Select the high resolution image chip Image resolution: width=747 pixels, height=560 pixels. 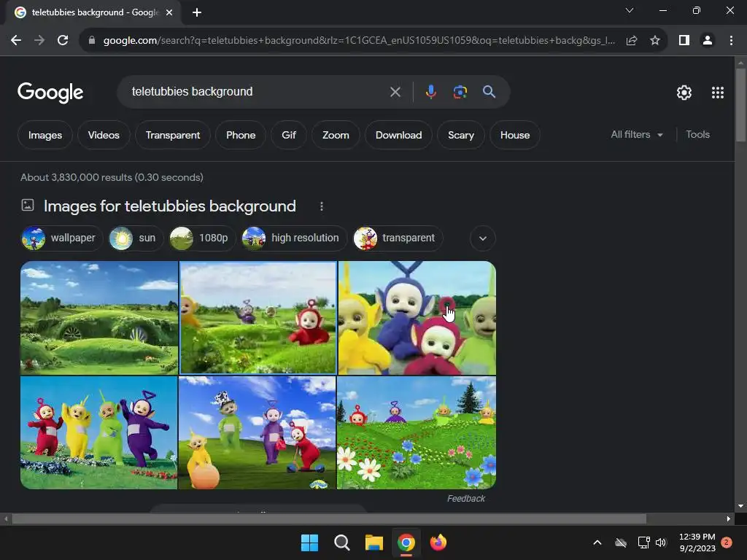tap(293, 238)
